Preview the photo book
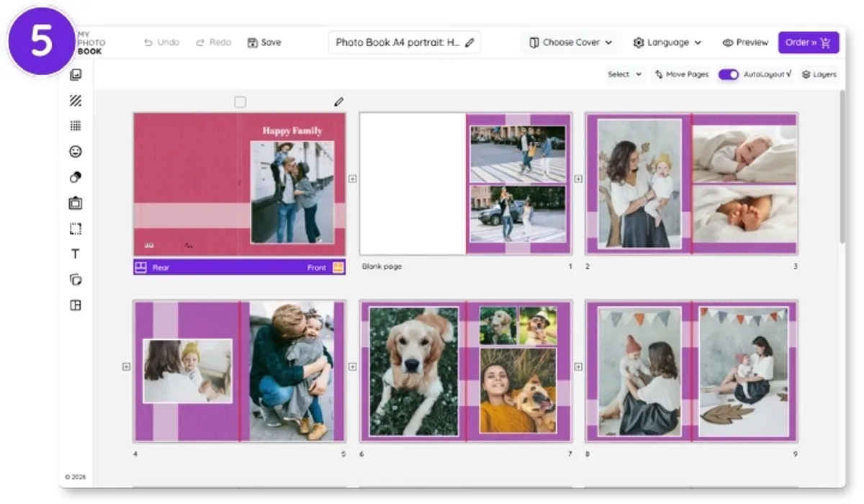 (x=745, y=42)
